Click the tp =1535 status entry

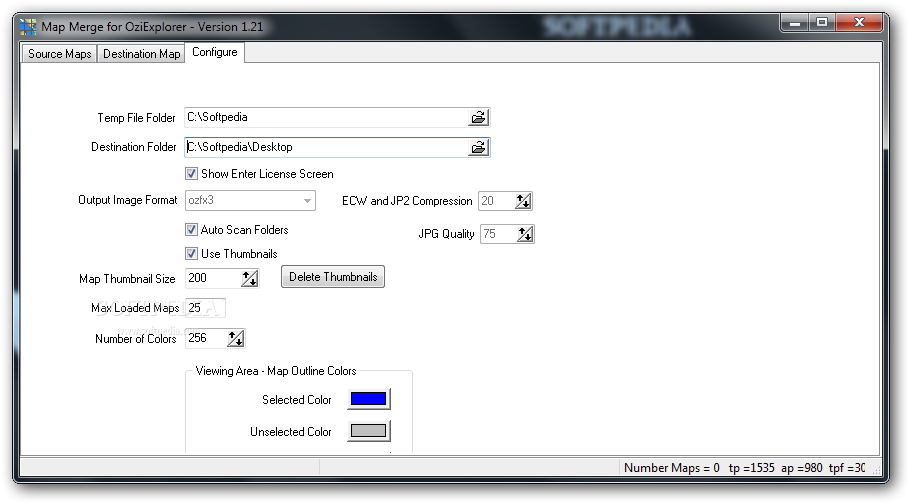(752, 468)
